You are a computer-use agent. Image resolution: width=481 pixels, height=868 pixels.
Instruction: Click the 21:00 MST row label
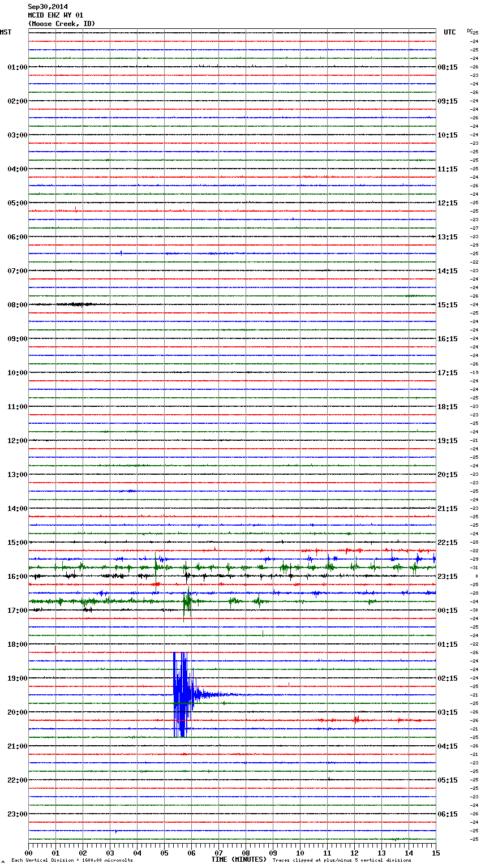(18, 746)
